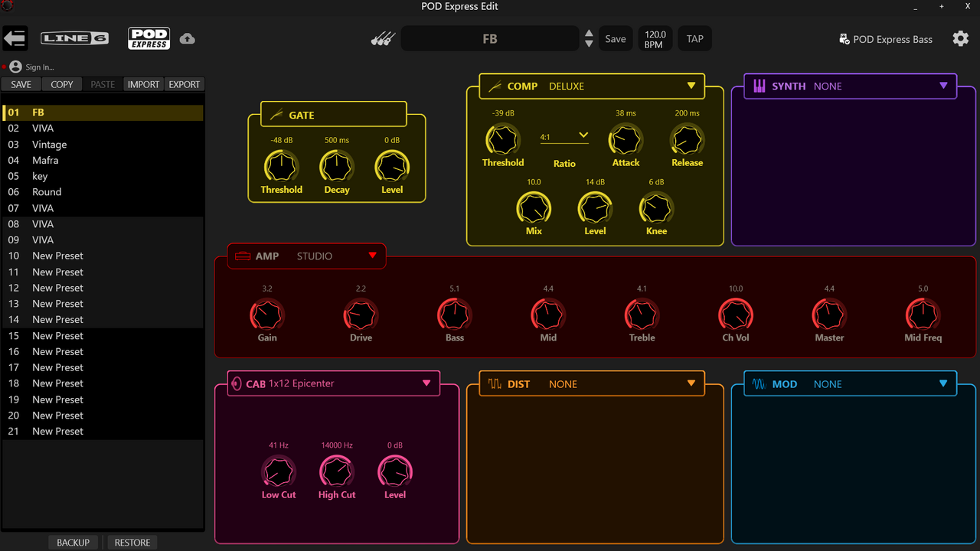The height and width of the screenshot is (551, 980).
Task: Click the EXPORT preset button
Action: 184,84
